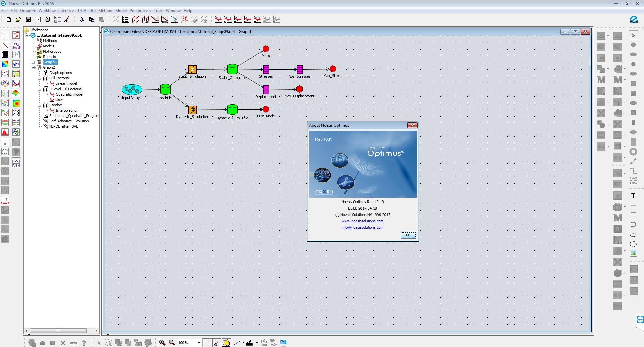Toggle the grid display button in bottom toolbar

[207, 342]
